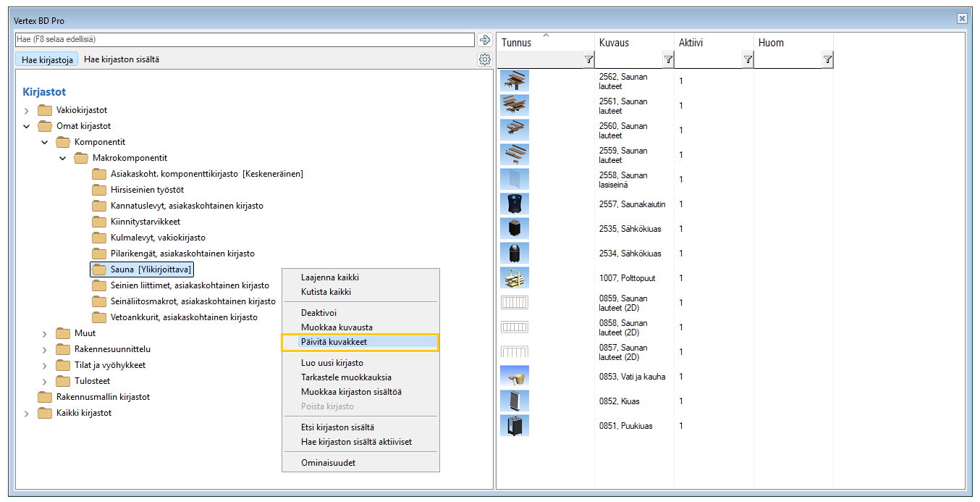Select thumbnail for 1007, Polttopuut
980x502 pixels.
[x=515, y=278]
